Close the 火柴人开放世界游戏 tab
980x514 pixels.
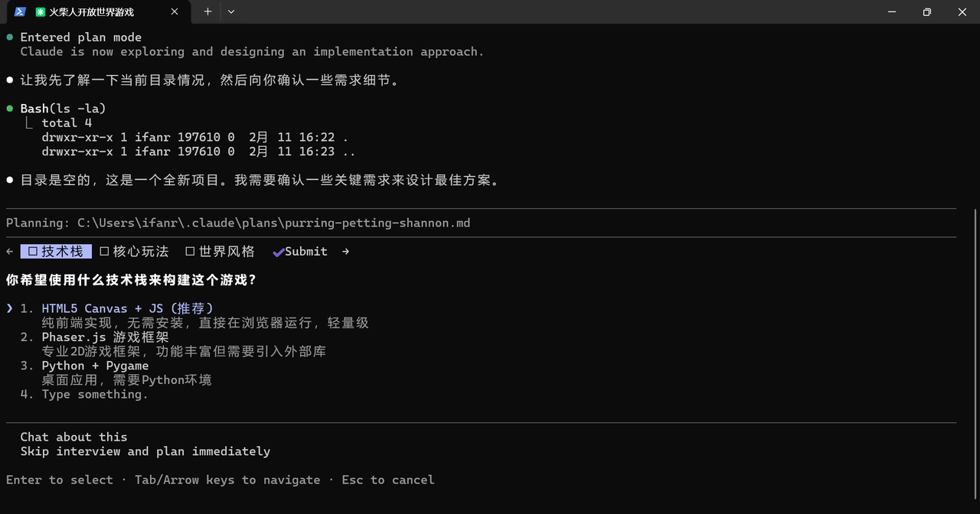tap(175, 11)
